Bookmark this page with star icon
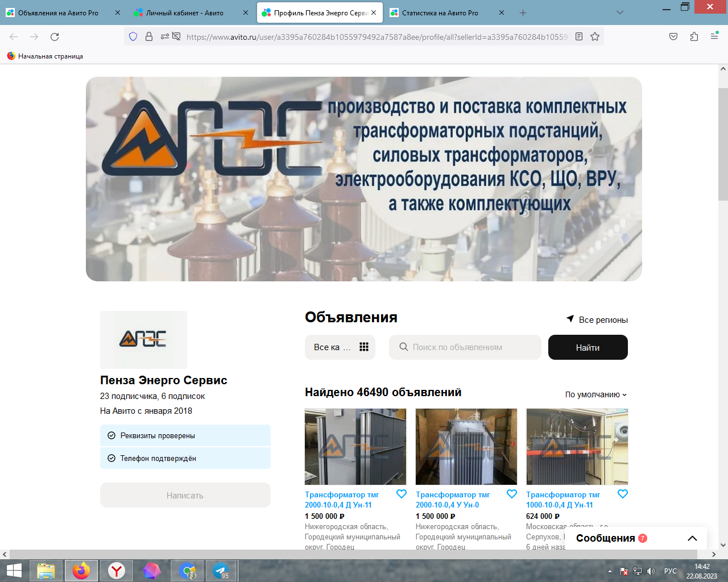Screen dimensions: 728x582 click(595, 36)
